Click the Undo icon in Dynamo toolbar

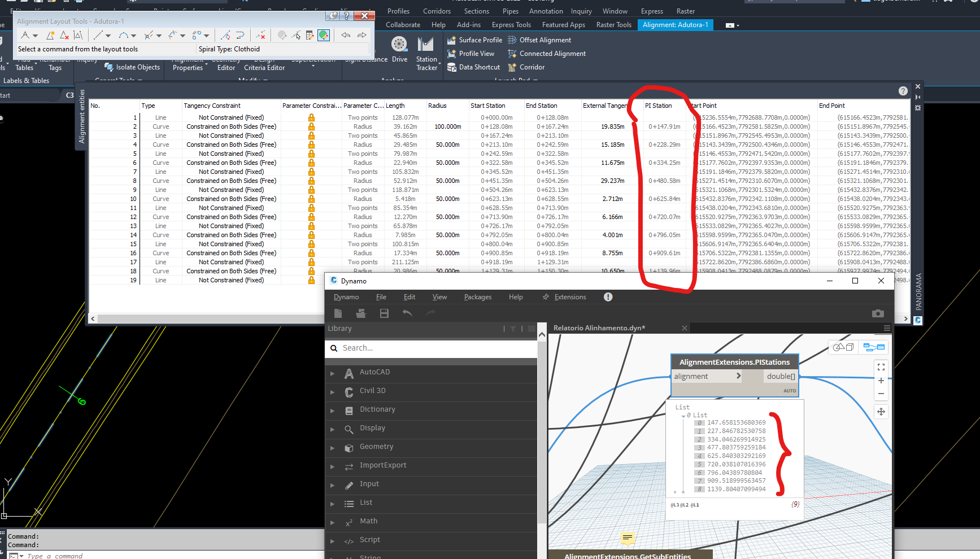click(x=407, y=313)
